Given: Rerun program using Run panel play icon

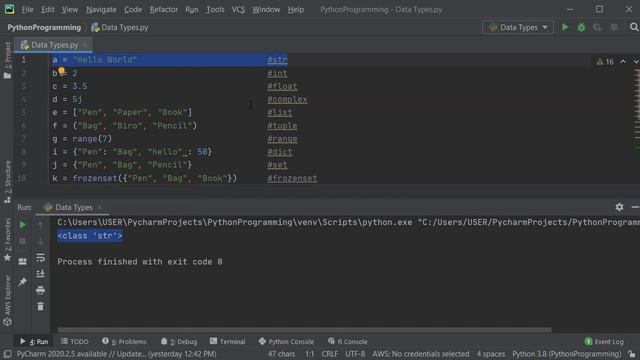Looking at the screenshot, I should 23,224.
